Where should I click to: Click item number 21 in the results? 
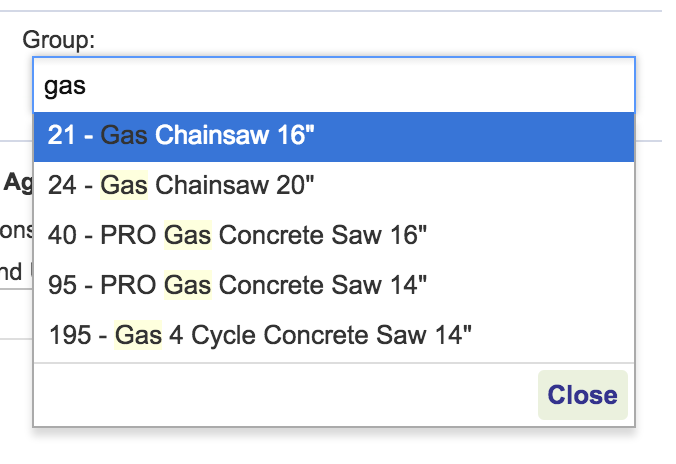[x=61, y=136]
